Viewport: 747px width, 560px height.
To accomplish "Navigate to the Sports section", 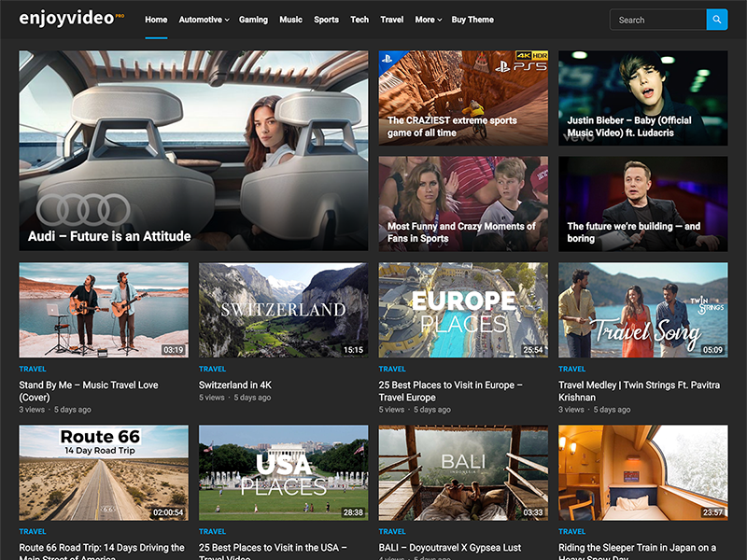I will pos(326,19).
